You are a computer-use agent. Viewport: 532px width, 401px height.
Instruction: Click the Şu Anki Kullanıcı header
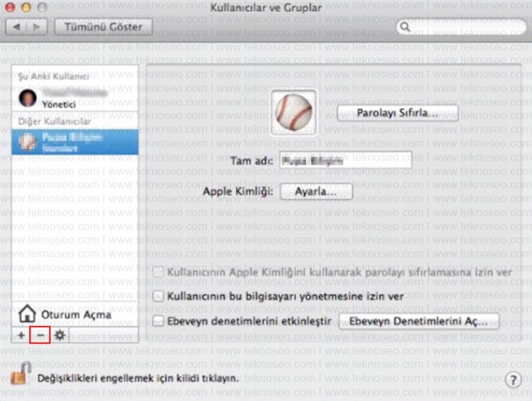(x=53, y=76)
